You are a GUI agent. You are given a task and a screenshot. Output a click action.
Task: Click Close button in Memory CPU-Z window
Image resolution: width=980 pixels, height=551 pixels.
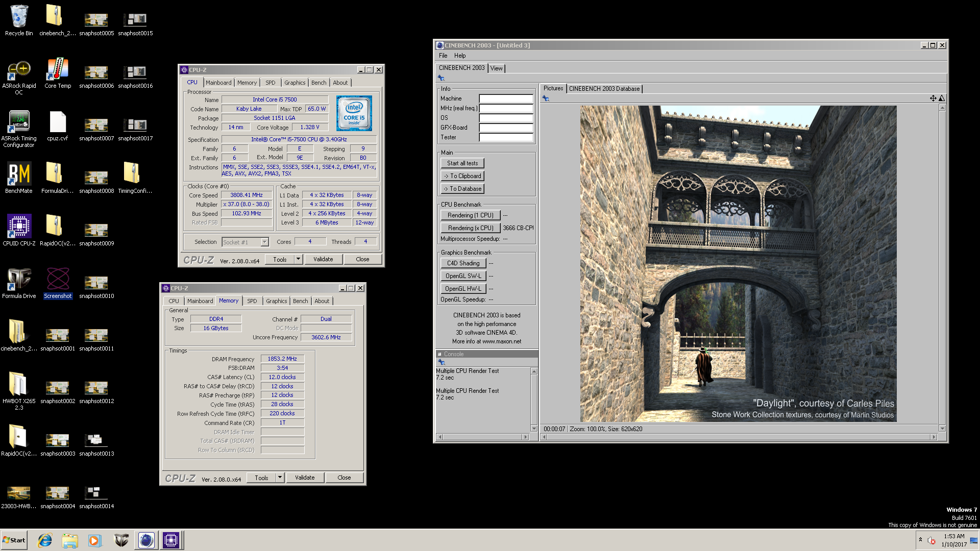344,478
